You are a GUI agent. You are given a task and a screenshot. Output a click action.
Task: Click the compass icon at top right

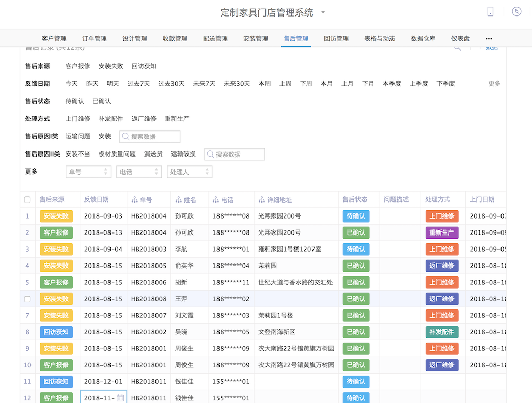(517, 11)
